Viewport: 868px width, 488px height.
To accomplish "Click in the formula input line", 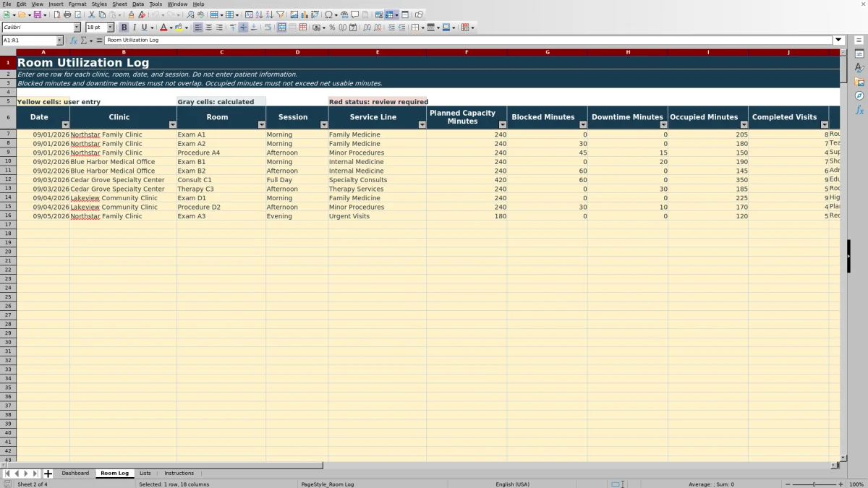I will pyautogui.click(x=469, y=40).
